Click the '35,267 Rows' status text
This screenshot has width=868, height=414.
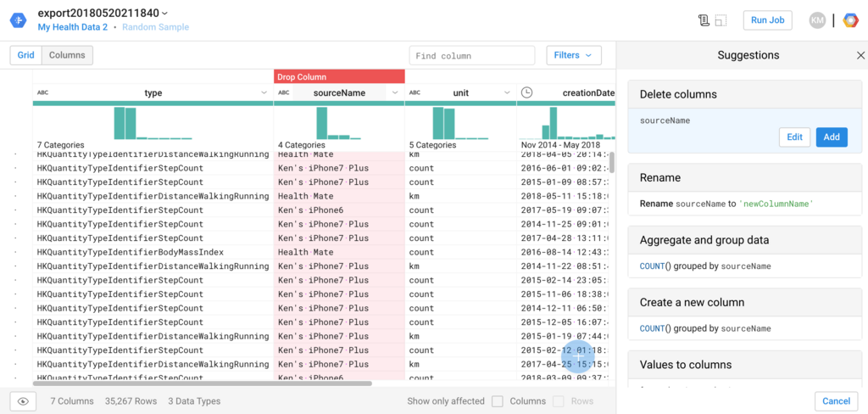point(131,401)
